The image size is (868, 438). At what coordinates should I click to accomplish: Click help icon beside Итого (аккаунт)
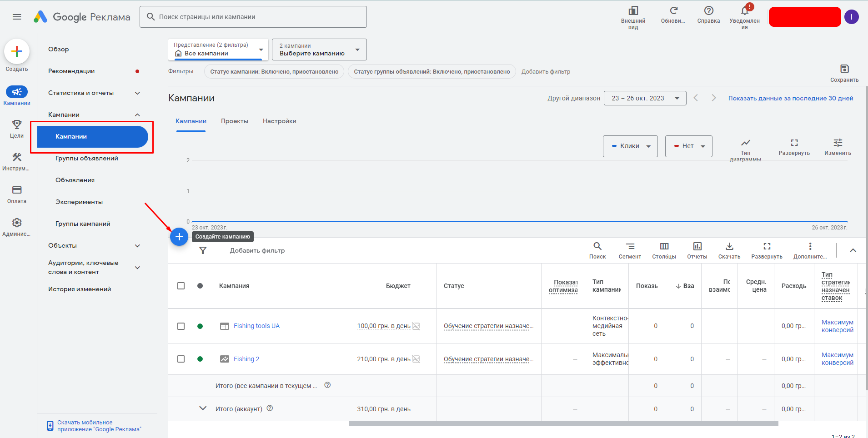270,408
